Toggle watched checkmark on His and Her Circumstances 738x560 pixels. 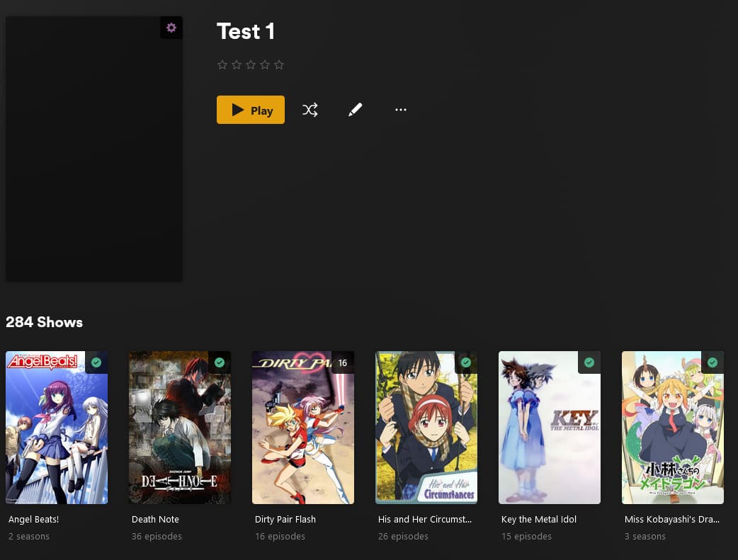(x=466, y=362)
